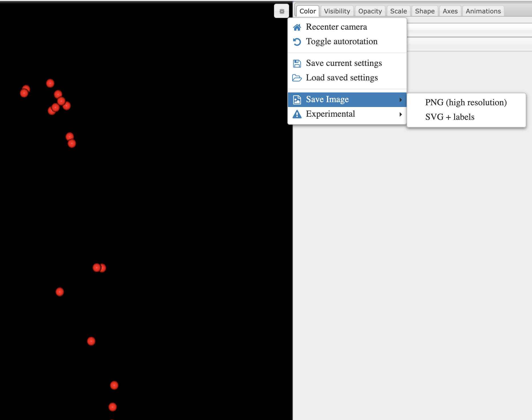The width and height of the screenshot is (532, 420).
Task: Click the Experimental warning triangle icon
Action: pyautogui.click(x=297, y=114)
